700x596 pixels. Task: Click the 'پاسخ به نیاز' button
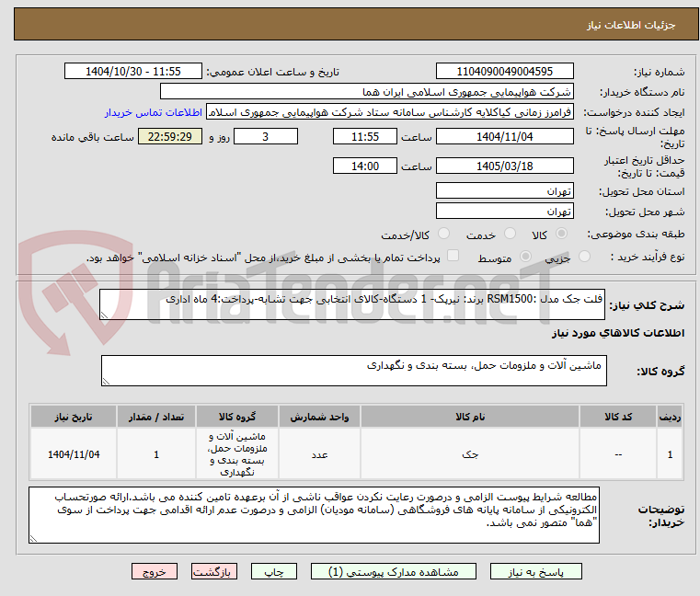pyautogui.click(x=535, y=571)
